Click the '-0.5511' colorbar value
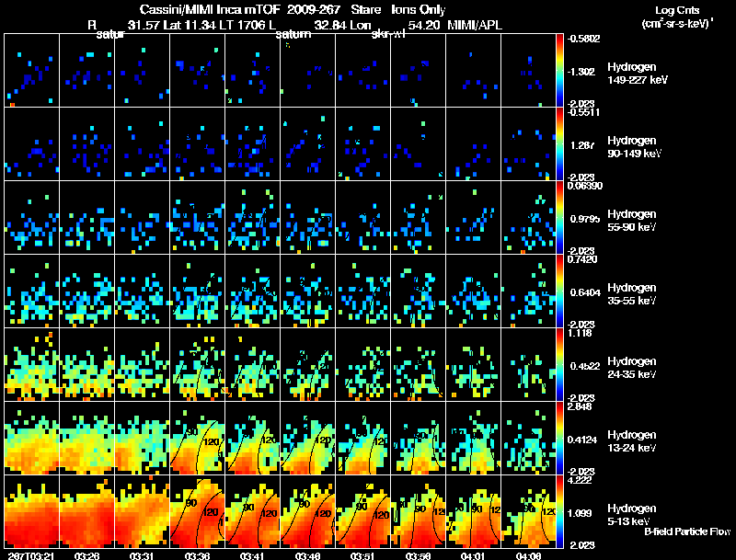 tap(582, 112)
